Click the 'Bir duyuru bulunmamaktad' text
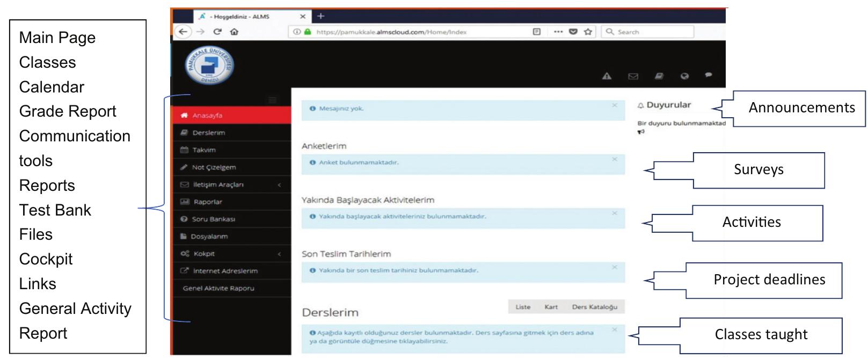 pos(681,123)
